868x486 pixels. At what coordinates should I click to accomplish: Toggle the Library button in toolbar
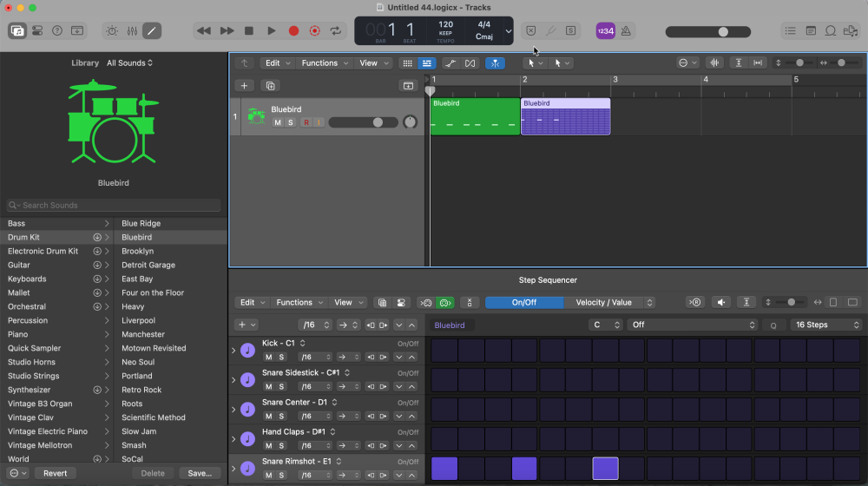tap(17, 30)
